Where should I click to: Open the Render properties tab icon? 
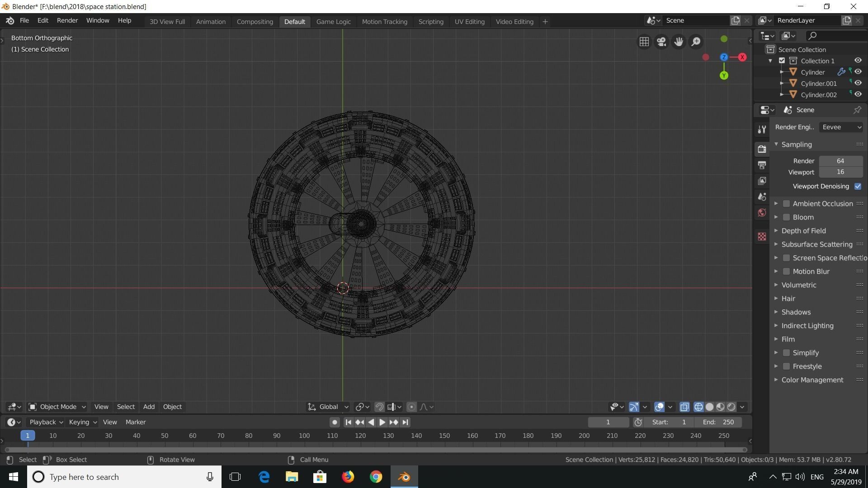[x=762, y=149]
